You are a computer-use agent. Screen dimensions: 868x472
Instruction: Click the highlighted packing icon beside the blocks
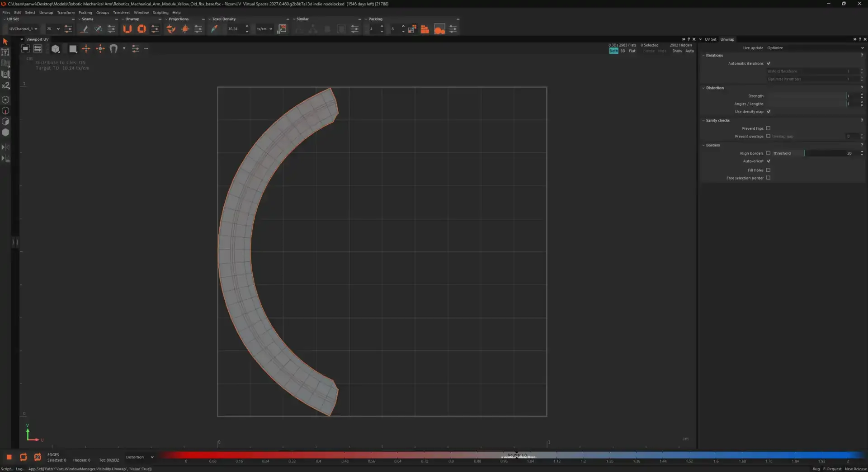[439, 29]
